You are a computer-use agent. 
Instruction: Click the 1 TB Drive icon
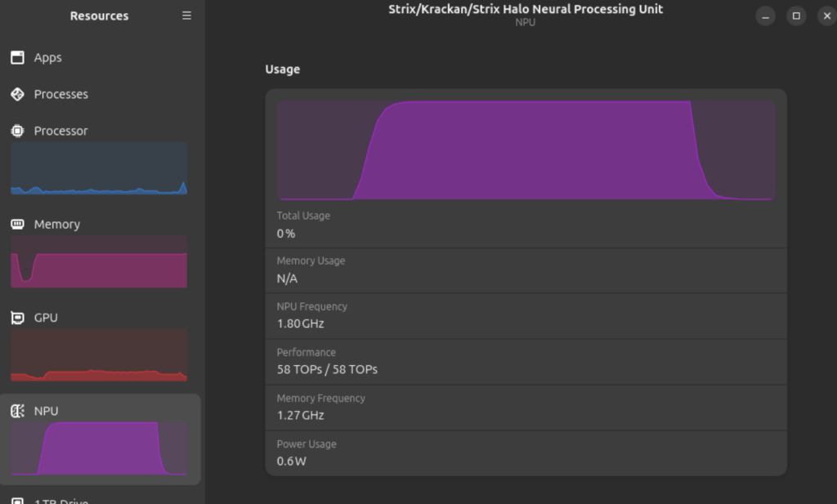click(x=18, y=502)
